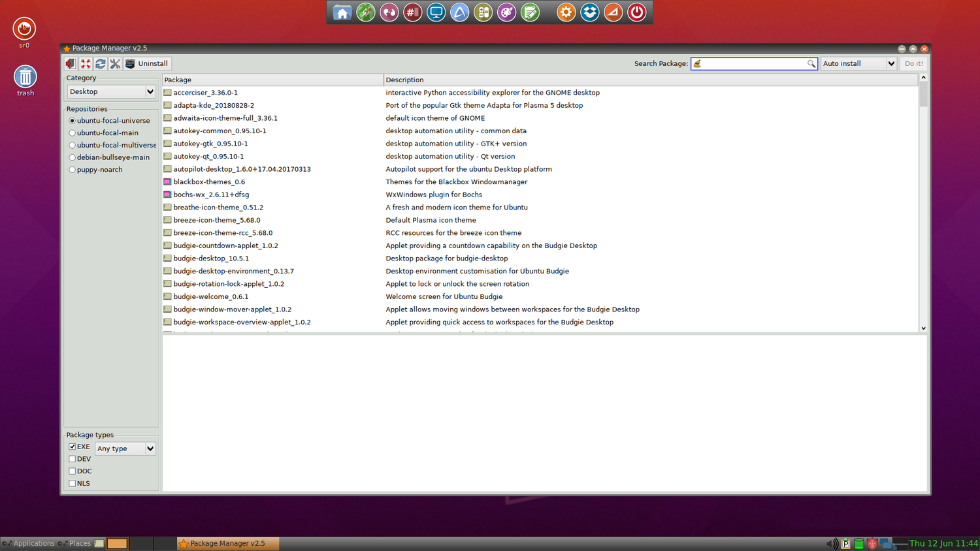Open the home folder icon in top dock
This screenshot has height=551, width=980.
pos(342,12)
